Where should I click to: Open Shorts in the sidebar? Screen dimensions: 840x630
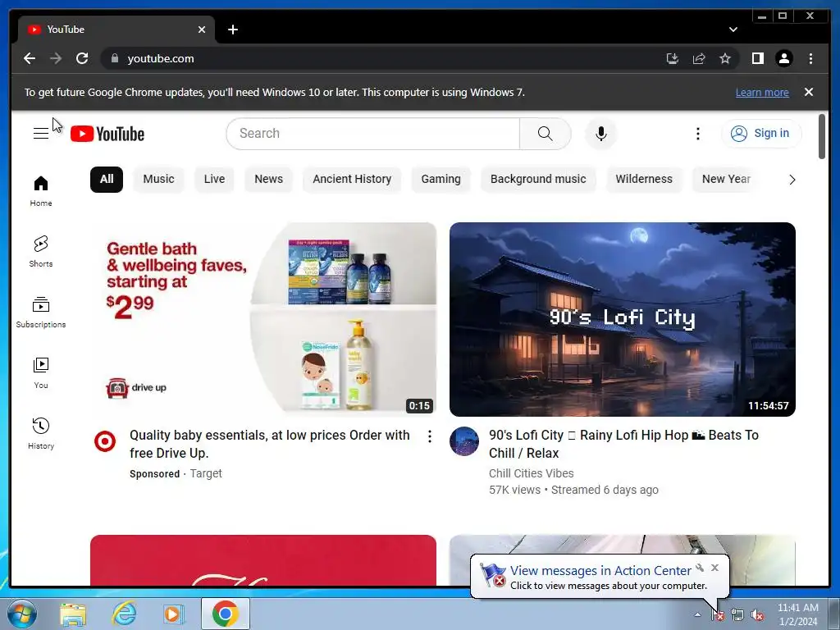tap(41, 252)
